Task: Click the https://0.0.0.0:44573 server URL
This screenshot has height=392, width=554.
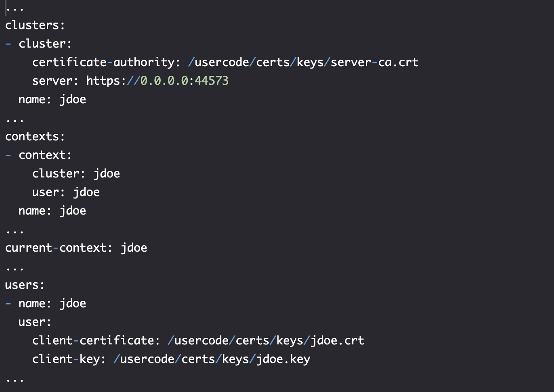Action: pos(157,81)
